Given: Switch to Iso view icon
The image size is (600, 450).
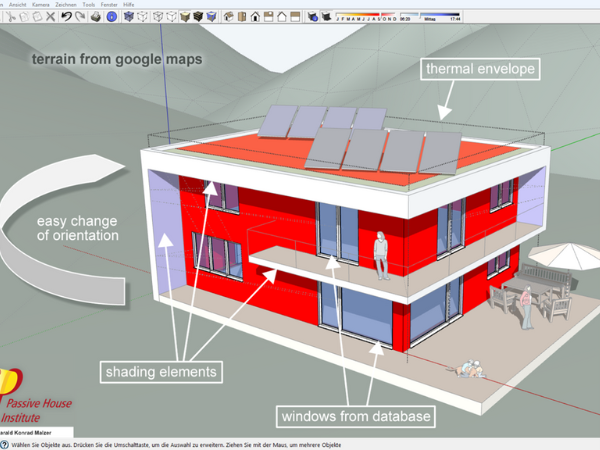Looking at the screenshot, I should 228,16.
